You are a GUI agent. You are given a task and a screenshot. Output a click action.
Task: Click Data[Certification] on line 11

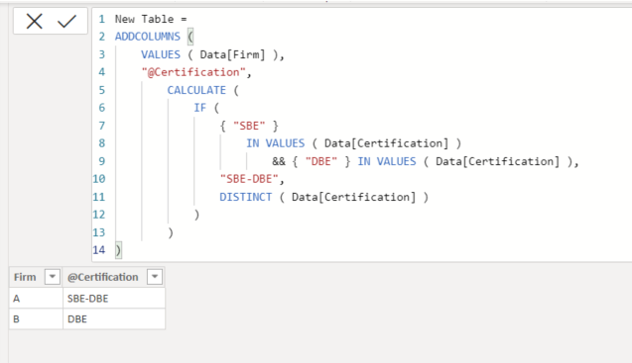(353, 197)
